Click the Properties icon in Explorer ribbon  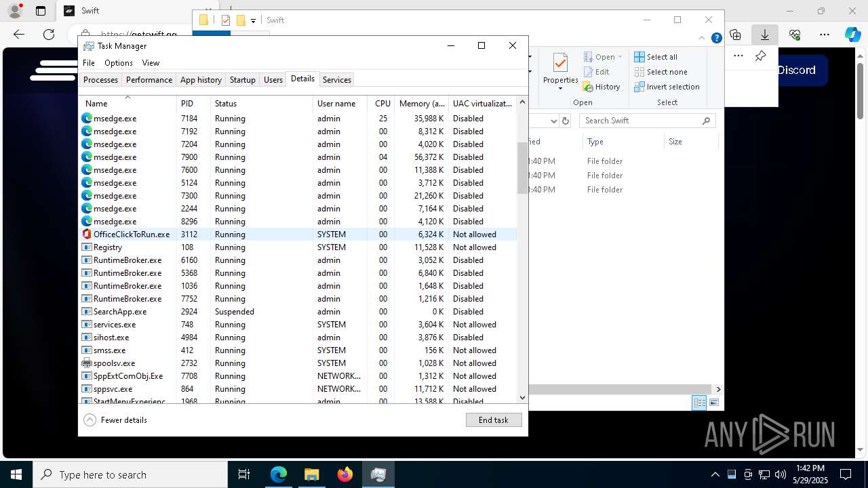point(560,64)
